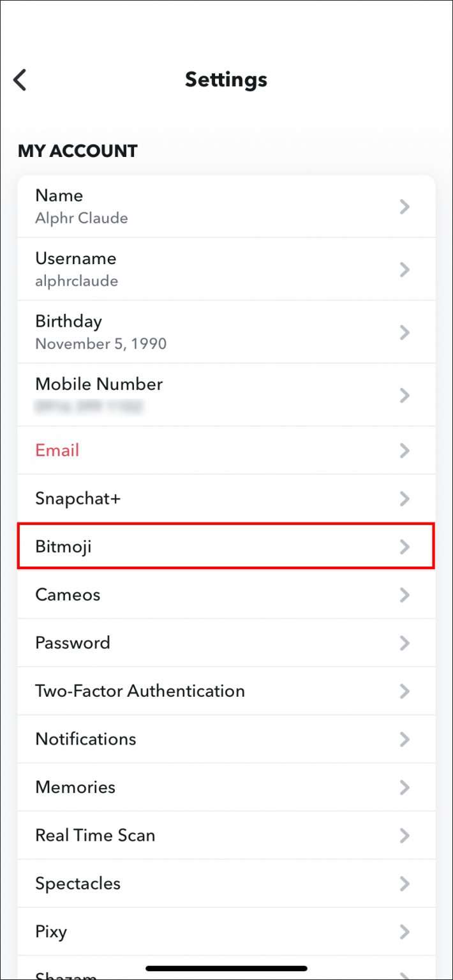
Task: Expand the Snapchat+ row chevron
Action: [x=405, y=498]
